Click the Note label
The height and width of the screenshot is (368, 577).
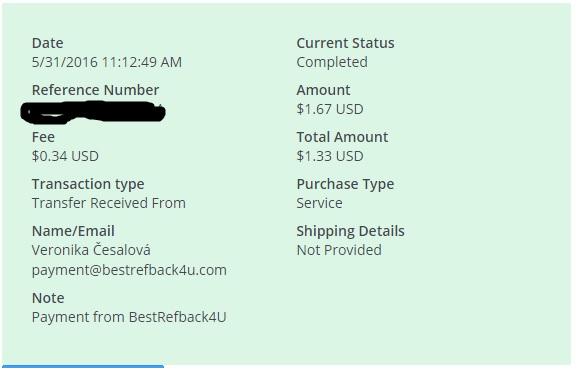48,298
